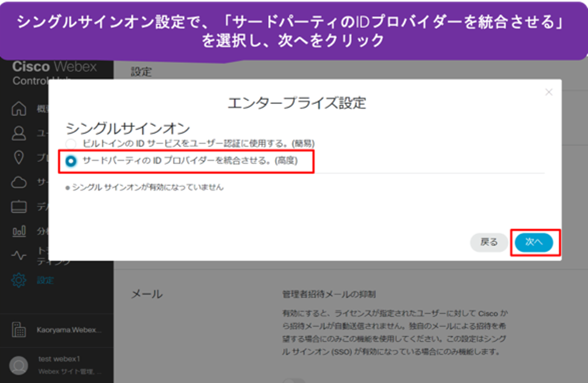
Task: Select the third-party ID provider (高度) radio
Action: [71, 161]
